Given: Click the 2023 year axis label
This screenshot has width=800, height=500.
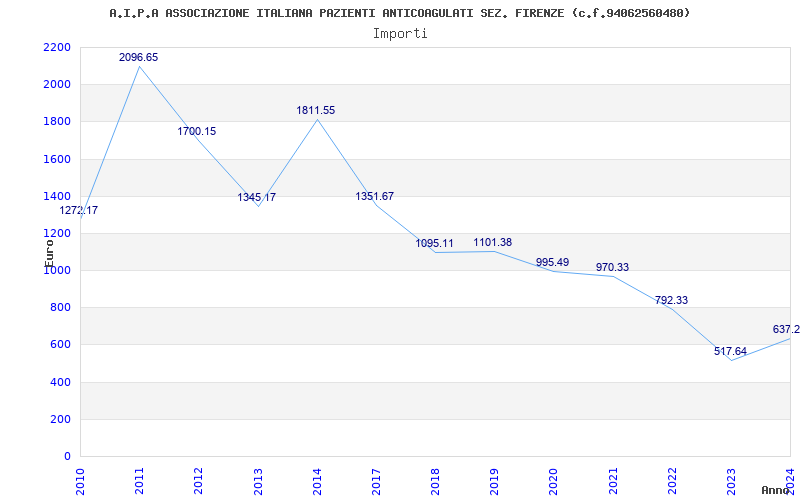Looking at the screenshot, I should 731,477.
